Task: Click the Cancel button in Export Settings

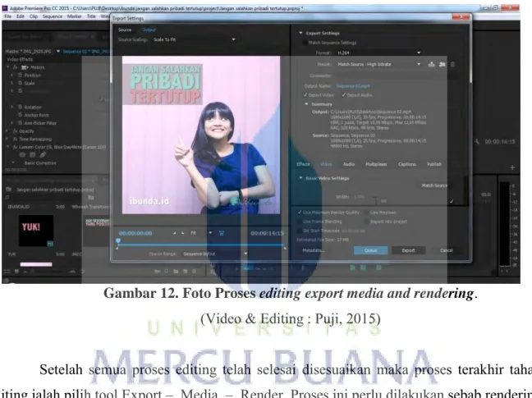Action: (x=446, y=250)
